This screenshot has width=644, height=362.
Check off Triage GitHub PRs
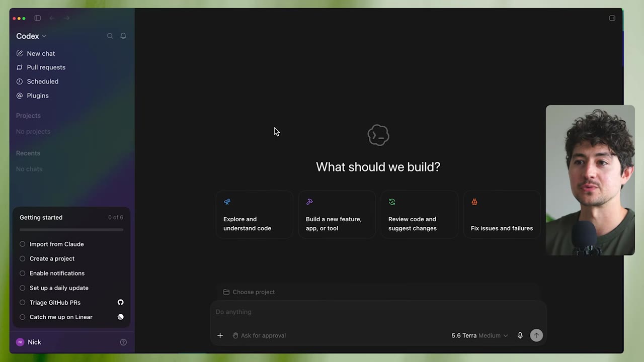pos(22,303)
